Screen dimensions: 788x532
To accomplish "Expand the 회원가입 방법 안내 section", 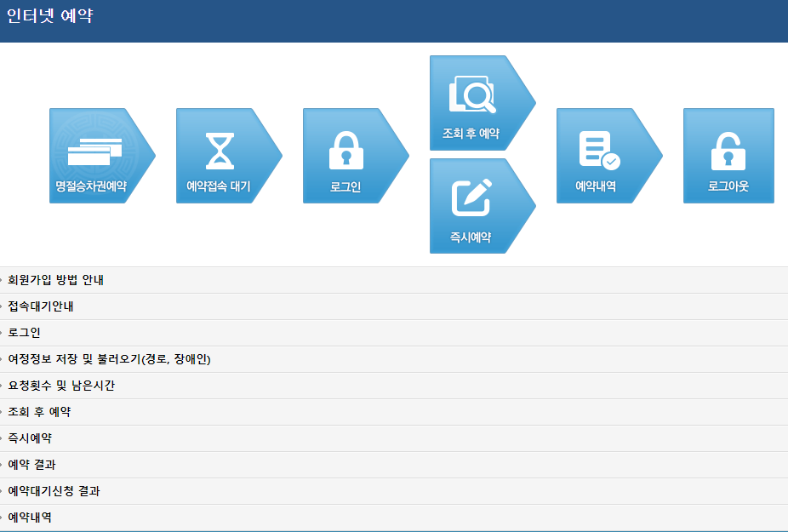I will coord(394,280).
